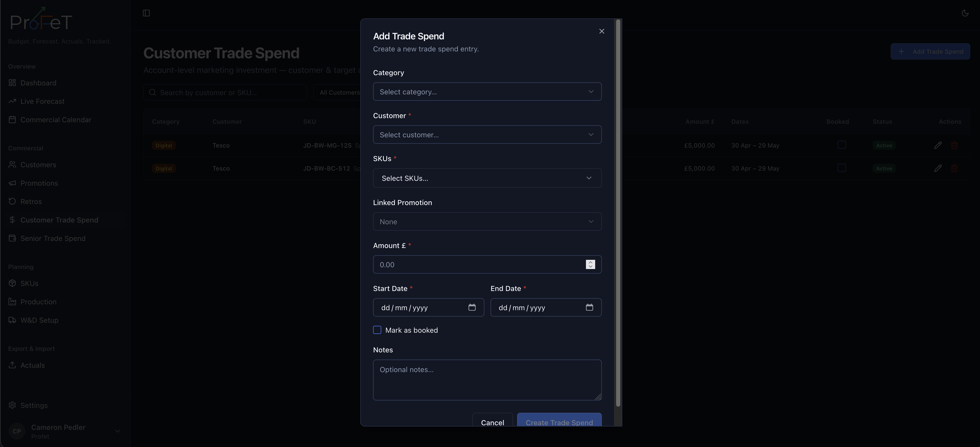Click the Commercial Calendar icon
This screenshot has height=447, width=980.
(12, 119)
